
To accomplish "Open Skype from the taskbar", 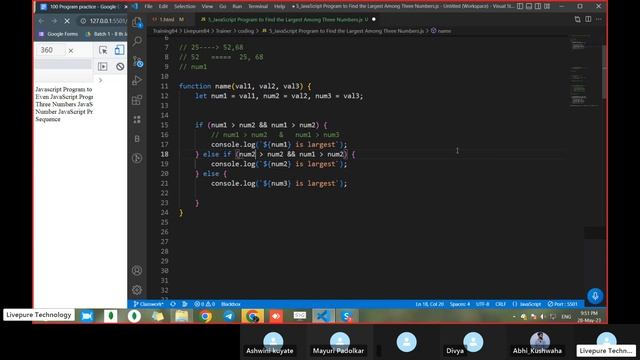I will (x=347, y=316).
